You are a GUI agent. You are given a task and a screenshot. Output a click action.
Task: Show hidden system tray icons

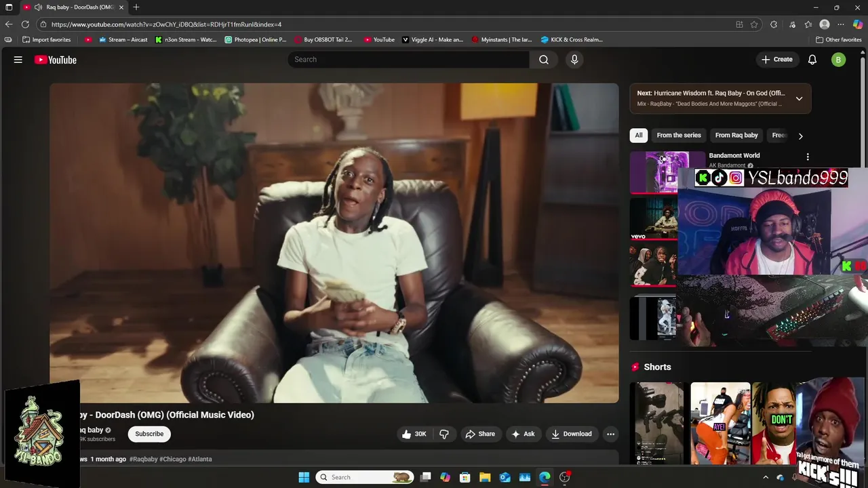pos(766,477)
